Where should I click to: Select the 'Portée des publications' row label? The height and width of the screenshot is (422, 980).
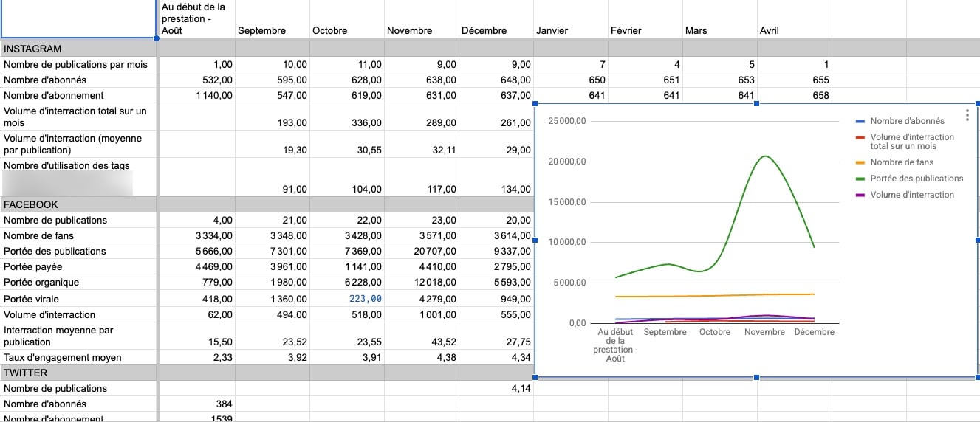[x=79, y=251]
